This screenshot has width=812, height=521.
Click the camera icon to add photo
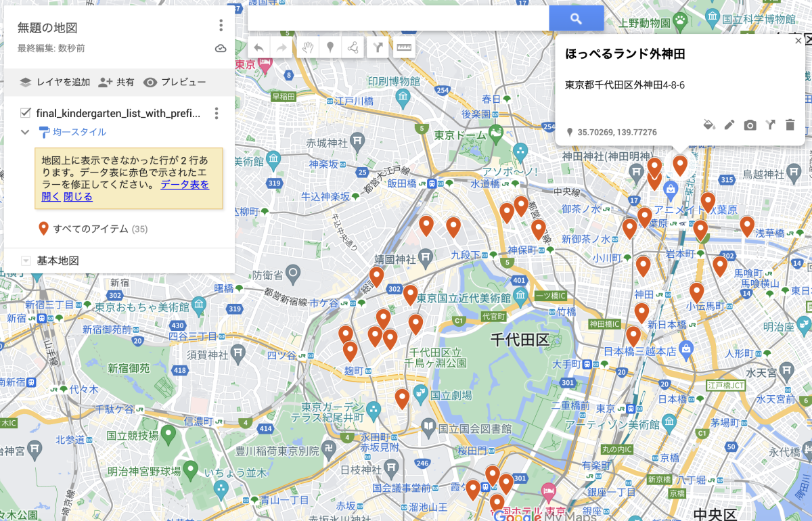coord(750,124)
